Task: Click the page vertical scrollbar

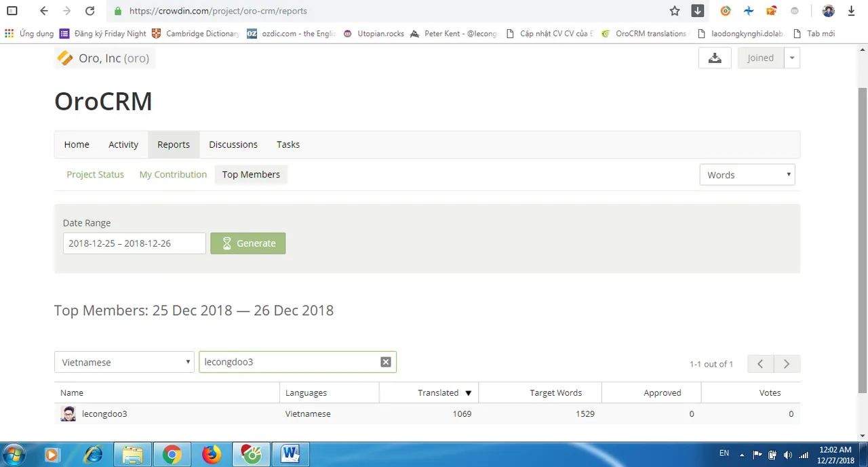Action: [862, 241]
